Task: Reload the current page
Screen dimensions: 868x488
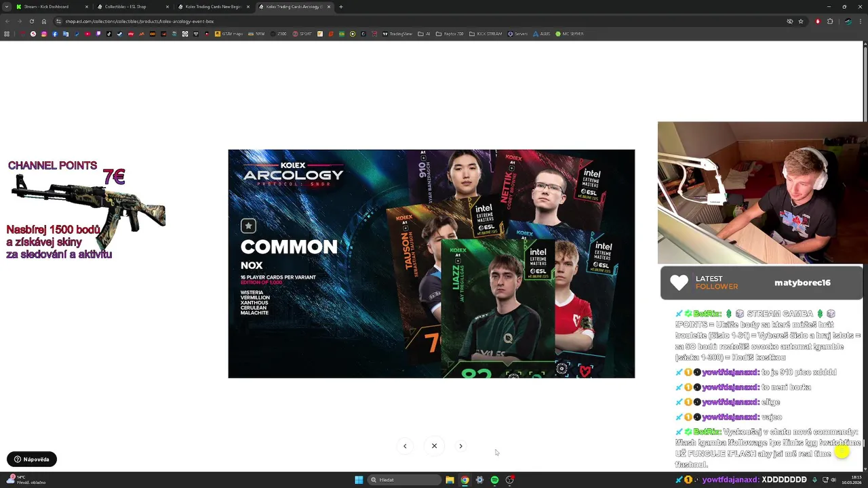Action: tap(31, 21)
